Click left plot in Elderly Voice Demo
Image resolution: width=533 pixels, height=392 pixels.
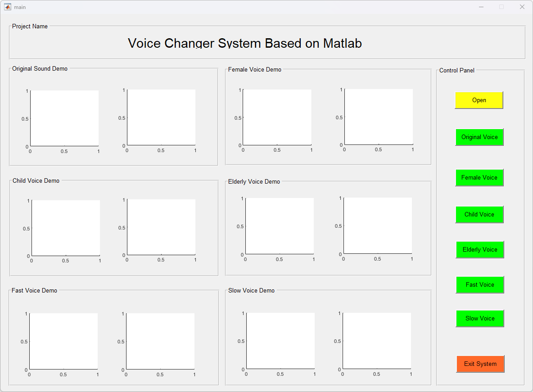(x=280, y=226)
